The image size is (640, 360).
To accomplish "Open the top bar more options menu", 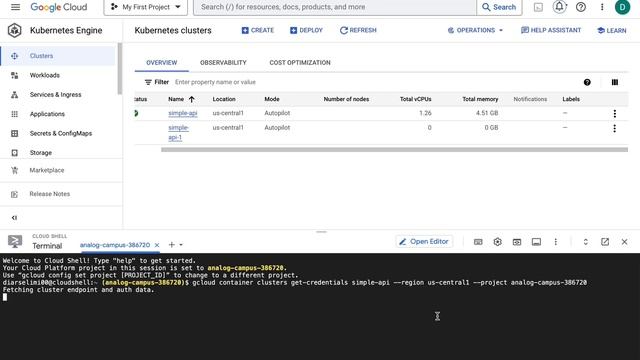I will coord(602,7).
